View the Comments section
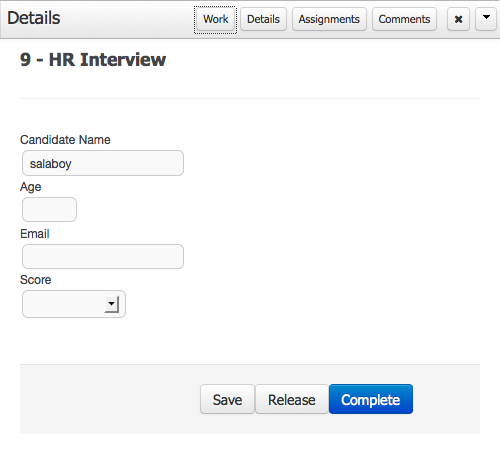Screen dimensions: 500x451 tap(404, 19)
